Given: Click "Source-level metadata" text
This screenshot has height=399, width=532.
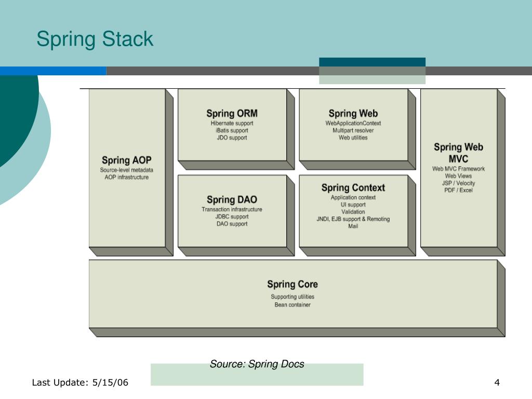Looking at the screenshot, I should pyautogui.click(x=127, y=170).
